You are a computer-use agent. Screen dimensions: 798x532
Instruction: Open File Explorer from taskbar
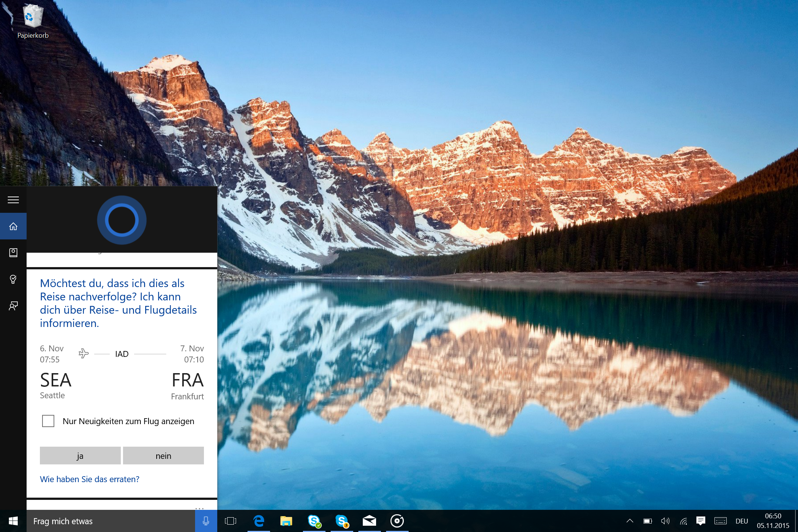(x=286, y=521)
